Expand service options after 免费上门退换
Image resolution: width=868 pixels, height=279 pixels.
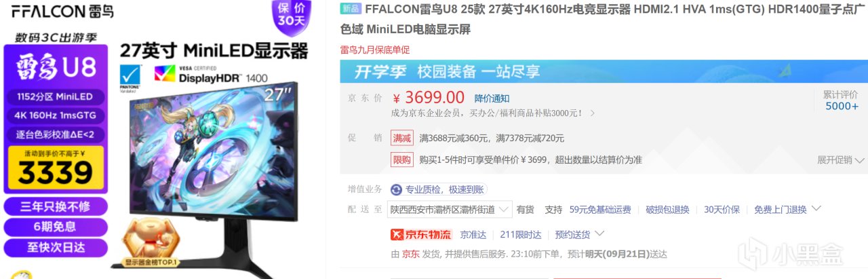(x=816, y=209)
